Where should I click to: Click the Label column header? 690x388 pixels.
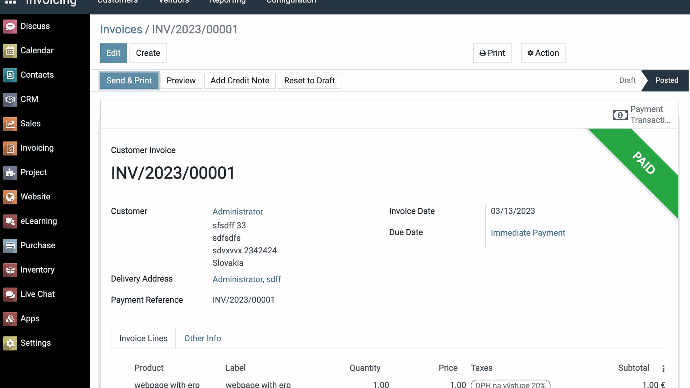(235, 368)
